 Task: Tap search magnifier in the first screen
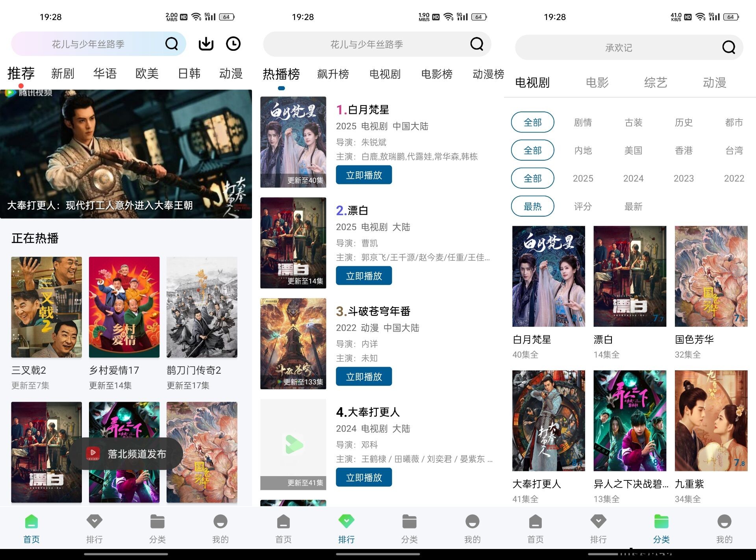click(172, 44)
